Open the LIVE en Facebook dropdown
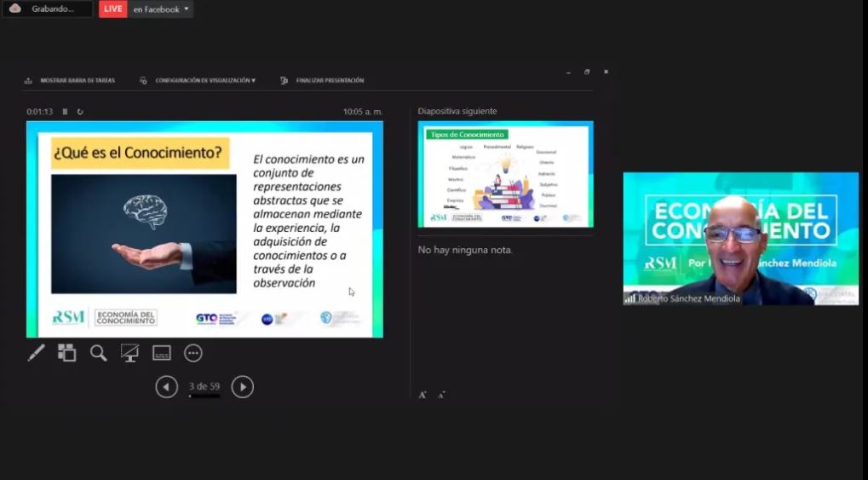 point(187,9)
